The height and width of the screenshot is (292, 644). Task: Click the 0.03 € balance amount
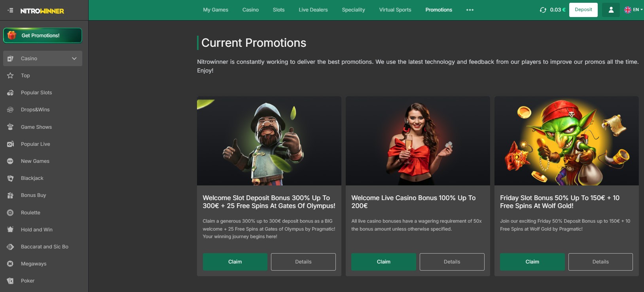558,10
